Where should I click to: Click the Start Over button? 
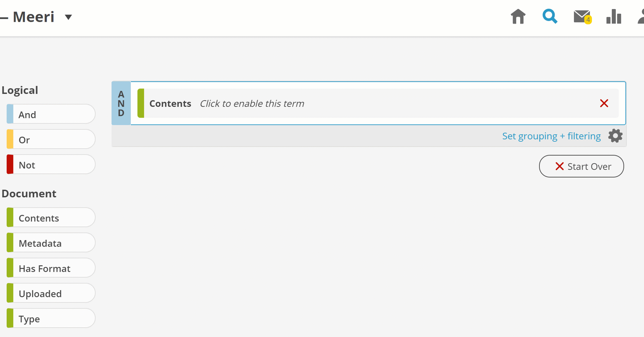click(581, 166)
